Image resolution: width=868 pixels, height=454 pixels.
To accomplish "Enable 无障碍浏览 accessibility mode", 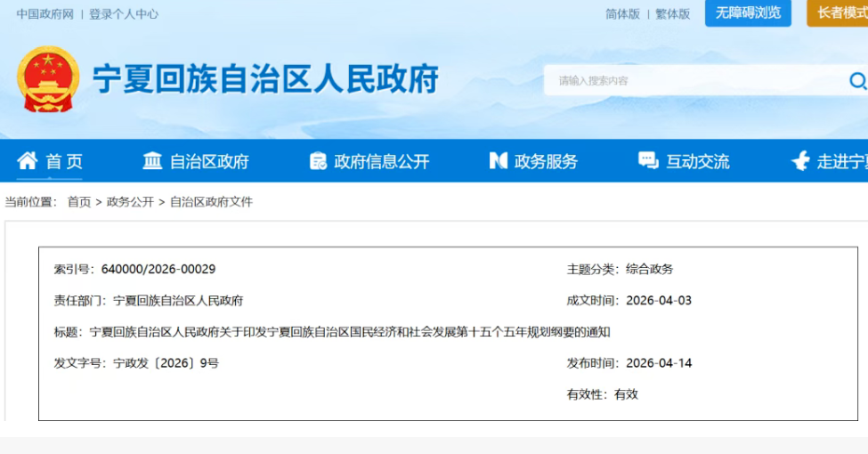I will (748, 12).
